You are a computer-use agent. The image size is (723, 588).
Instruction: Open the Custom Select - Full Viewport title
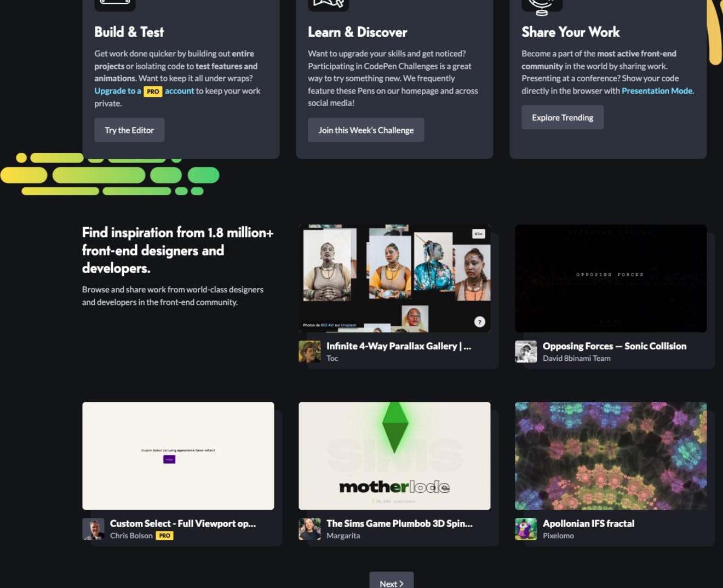tap(183, 523)
